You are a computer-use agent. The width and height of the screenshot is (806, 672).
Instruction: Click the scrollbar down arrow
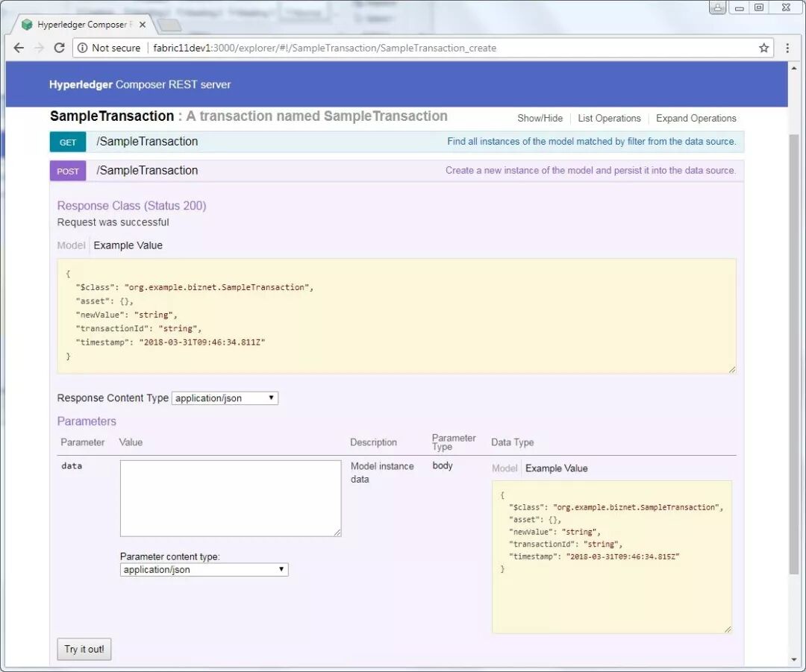point(794,659)
